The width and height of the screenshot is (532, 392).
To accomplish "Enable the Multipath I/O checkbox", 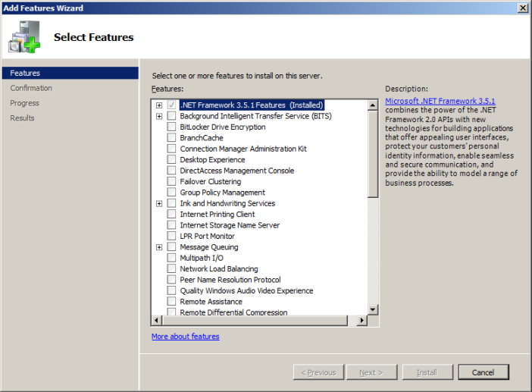I will pyautogui.click(x=171, y=258).
